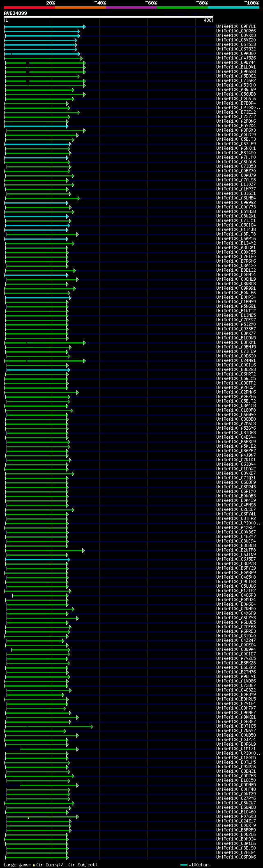Choose the UniRef100_B7B8P4 label
Screen dimensions: 263x868
(236, 103)
